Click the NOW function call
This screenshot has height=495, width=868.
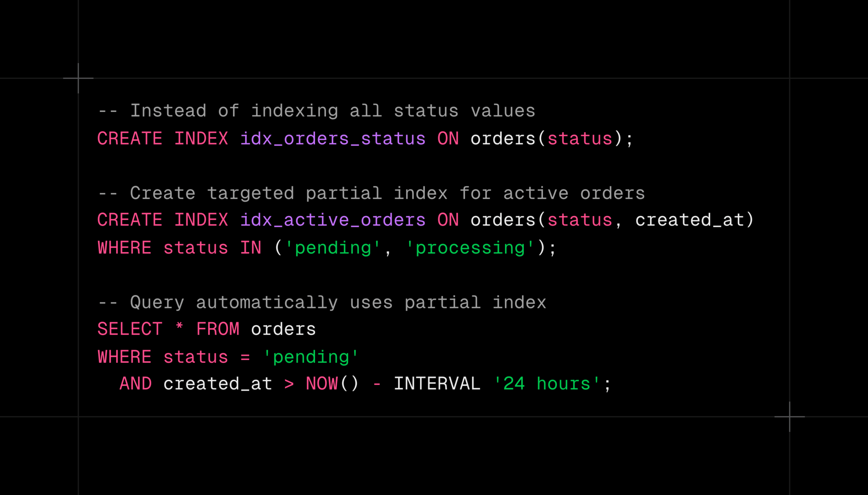click(322, 384)
